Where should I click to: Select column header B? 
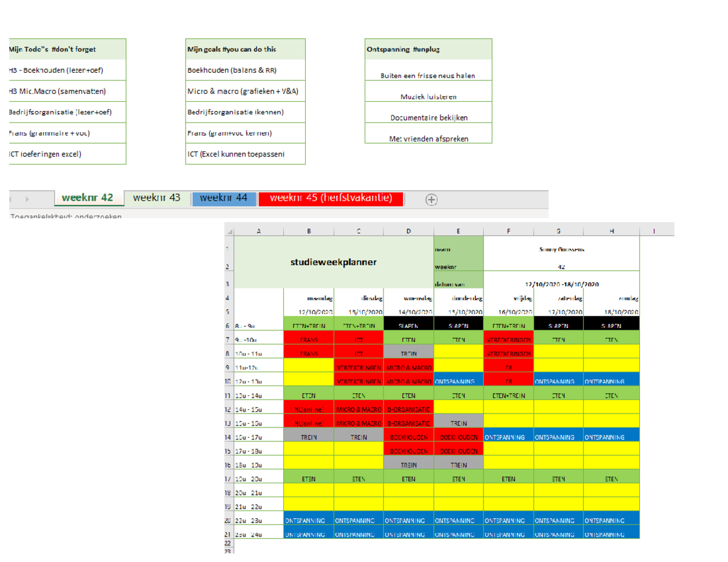[x=309, y=230]
